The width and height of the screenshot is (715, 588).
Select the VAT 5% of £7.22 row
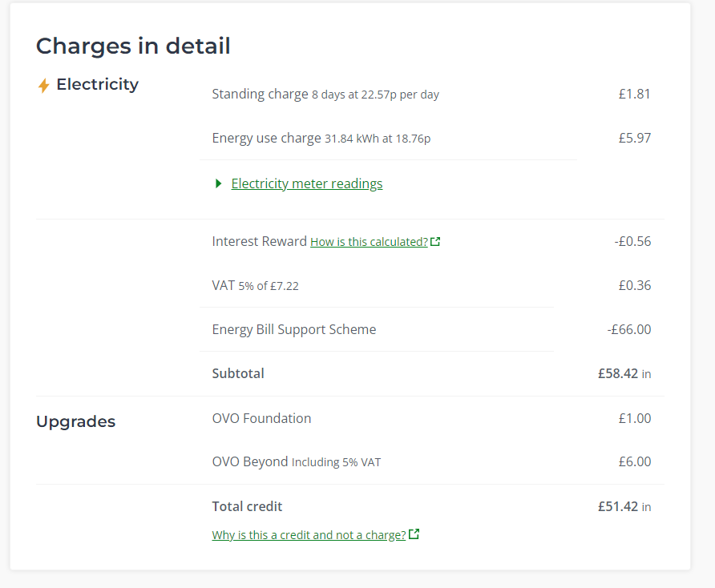(431, 286)
